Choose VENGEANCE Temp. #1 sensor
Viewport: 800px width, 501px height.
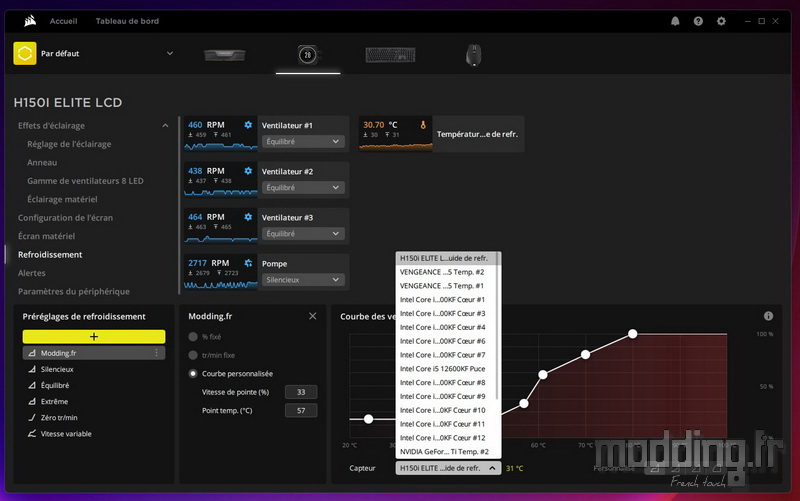coord(446,286)
